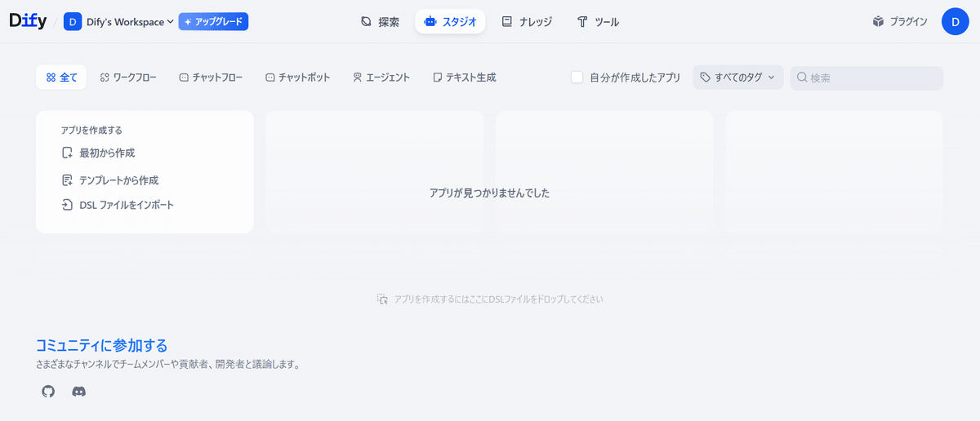Screen dimensions: 980x421
Task: Switch to the ツール tools tab
Action: [598, 22]
